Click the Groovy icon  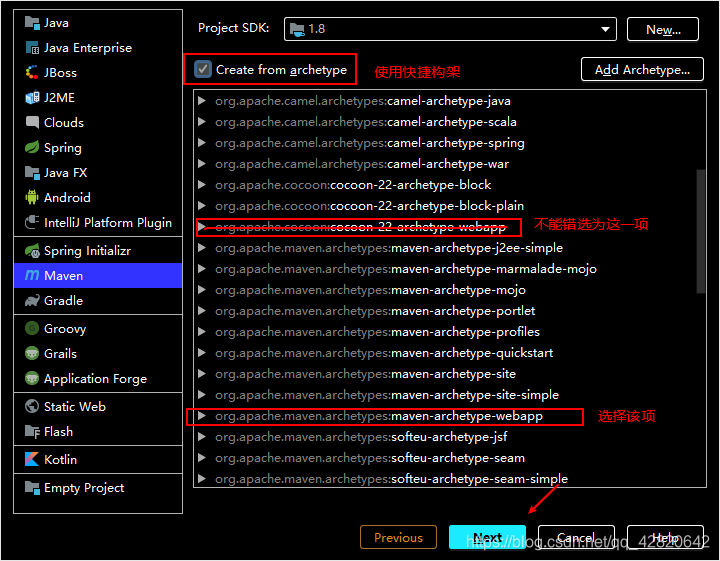32,328
